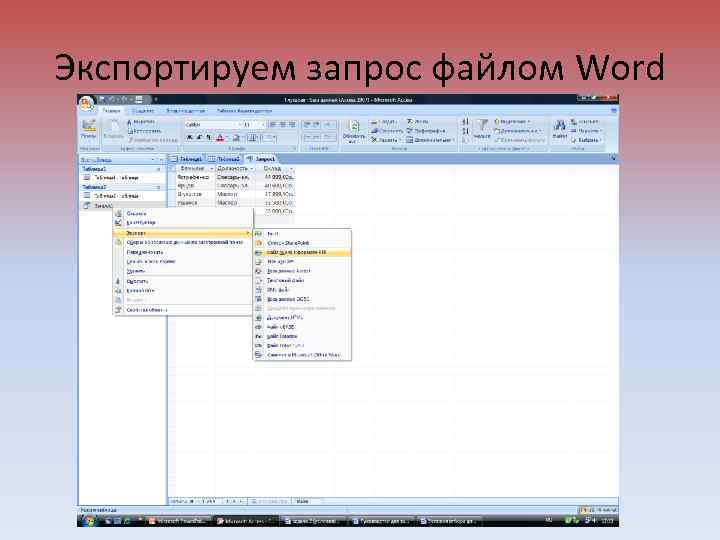This screenshot has width=720, height=540.
Task: Click the Орфография spelling button
Action: pyautogui.click(x=426, y=131)
